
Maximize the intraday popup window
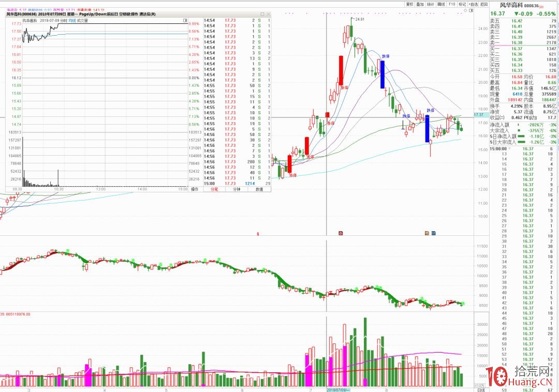pyautogui.click(x=262, y=14)
